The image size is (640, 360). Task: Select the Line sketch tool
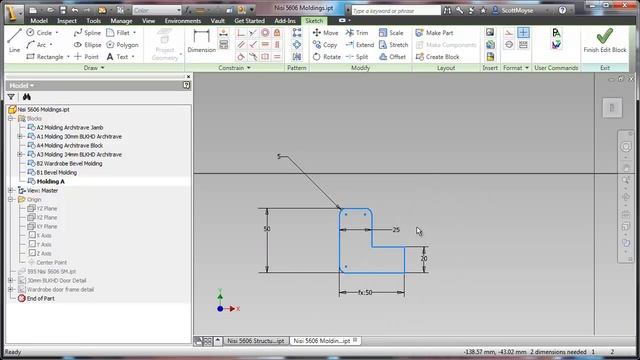coord(14,41)
